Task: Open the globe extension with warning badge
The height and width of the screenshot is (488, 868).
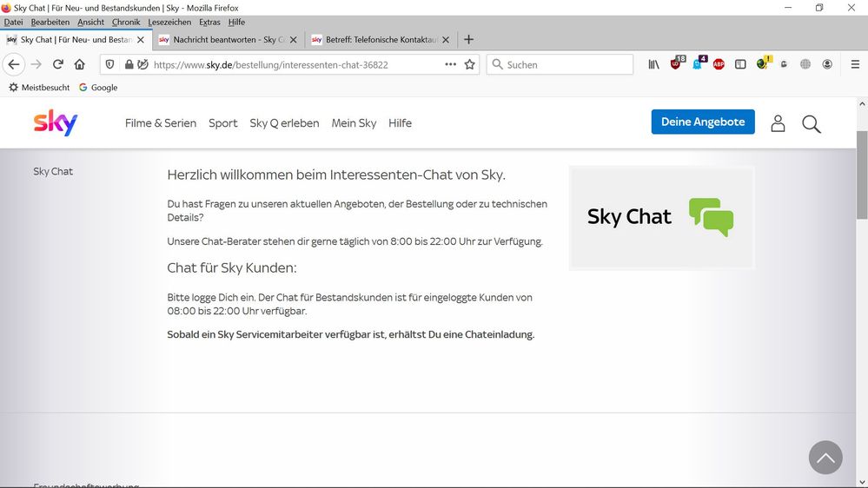Action: coord(764,63)
